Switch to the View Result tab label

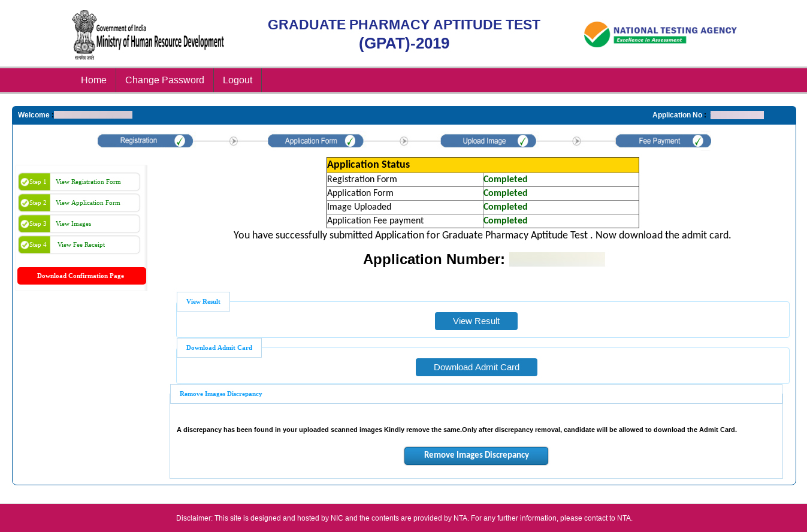click(203, 301)
